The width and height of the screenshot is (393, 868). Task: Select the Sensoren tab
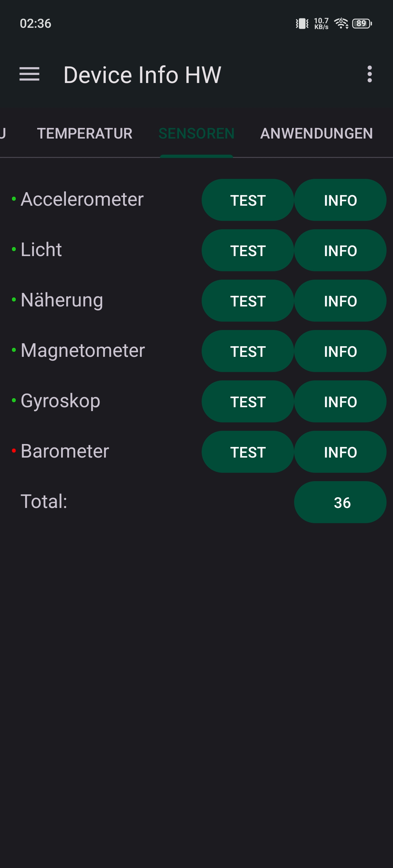click(196, 133)
